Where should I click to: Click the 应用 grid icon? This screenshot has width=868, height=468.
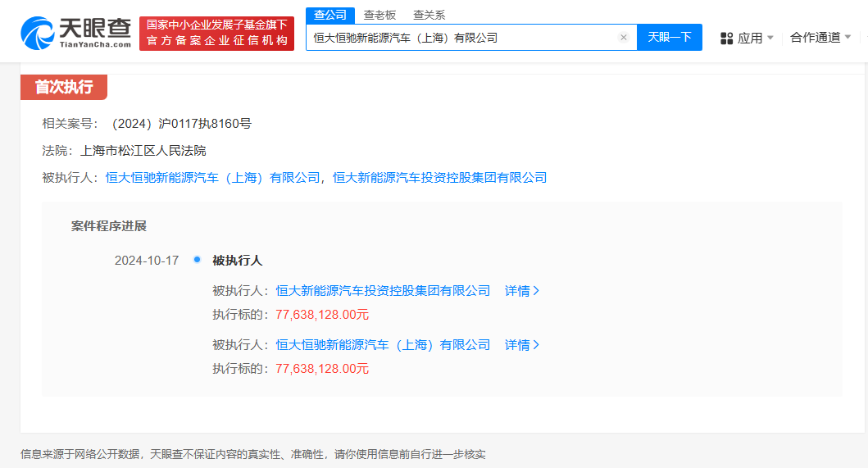[726, 39]
